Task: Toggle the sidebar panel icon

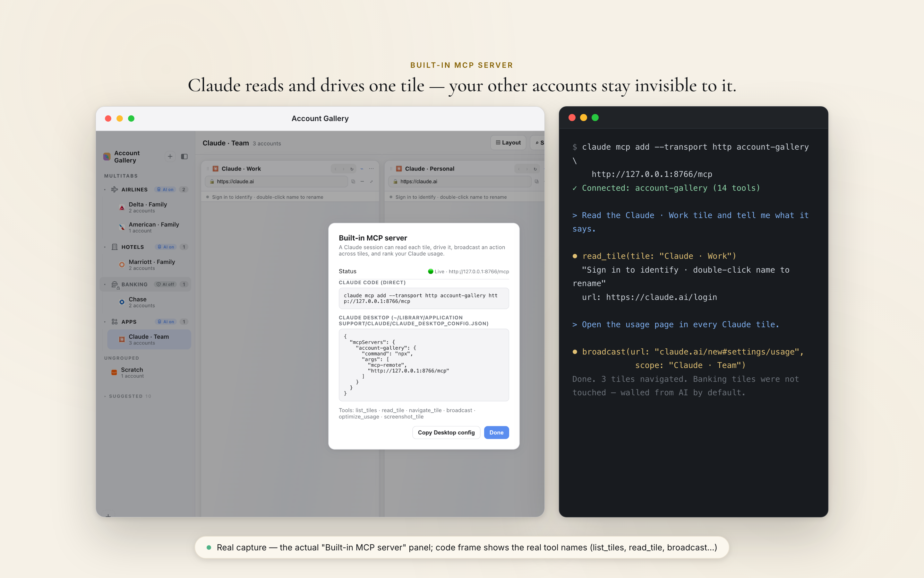Action: [184, 156]
